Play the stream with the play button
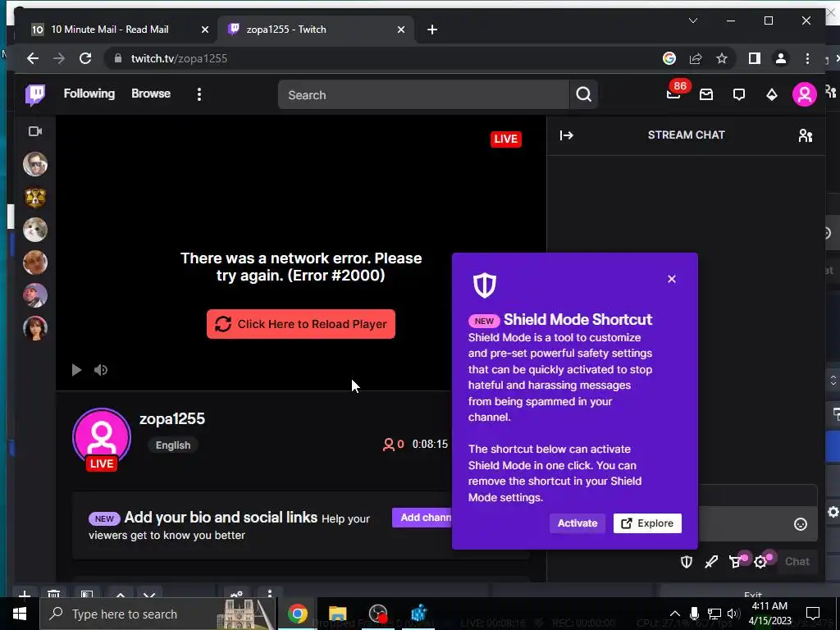The width and height of the screenshot is (840, 630). pyautogui.click(x=76, y=370)
